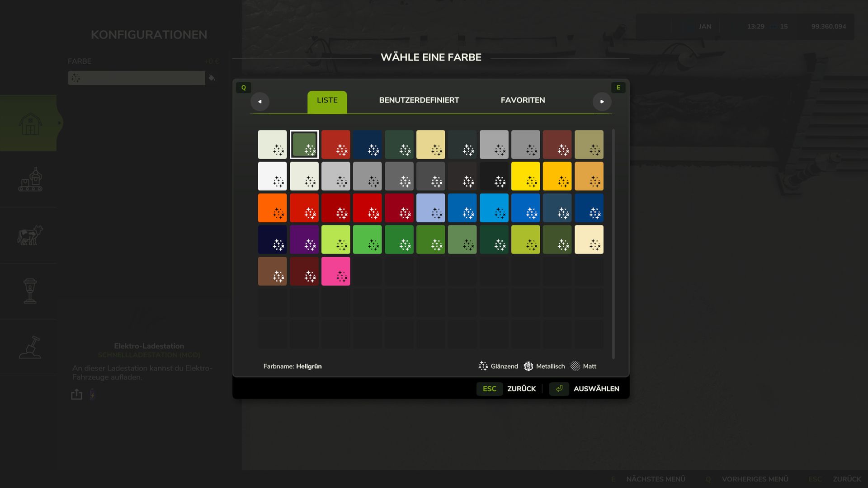Switch to the Favoriten tab
Screen dimensions: 868x488
click(523, 100)
